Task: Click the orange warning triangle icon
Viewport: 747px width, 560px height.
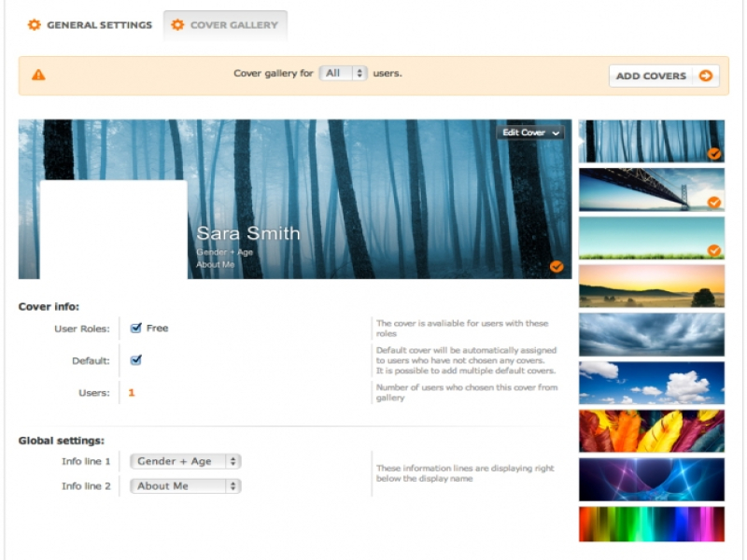Action: tap(38, 75)
